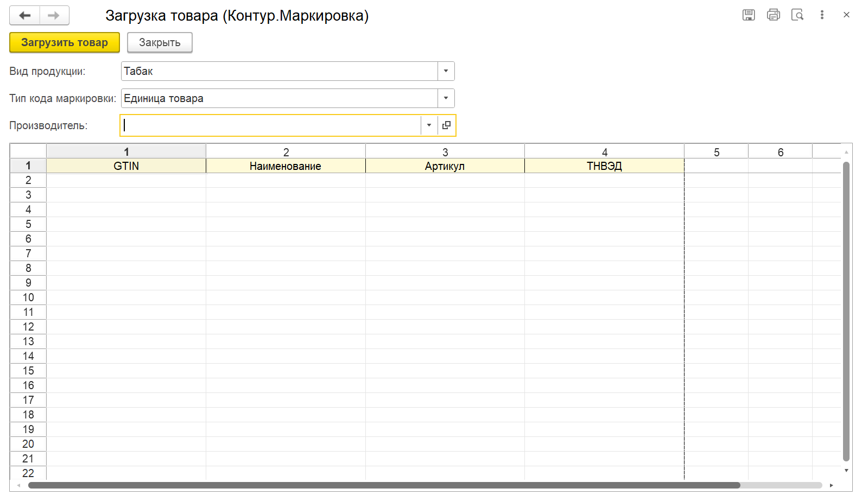
Task: Click the Закрыть button
Action: pyautogui.click(x=160, y=42)
